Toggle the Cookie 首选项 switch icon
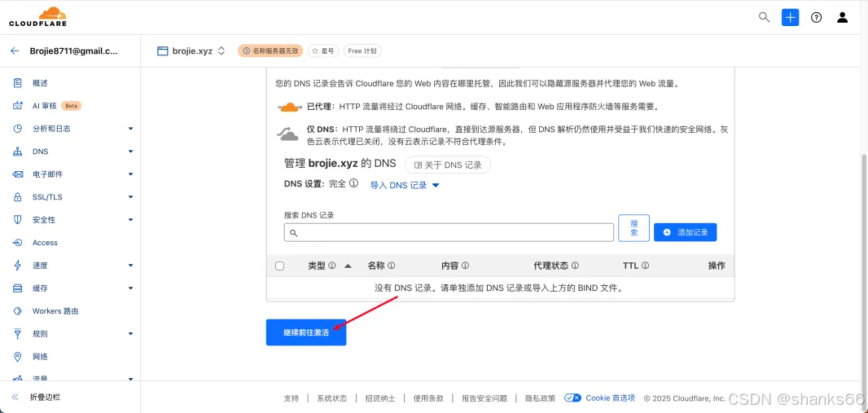Viewport: 868px width, 413px height. 573,398
